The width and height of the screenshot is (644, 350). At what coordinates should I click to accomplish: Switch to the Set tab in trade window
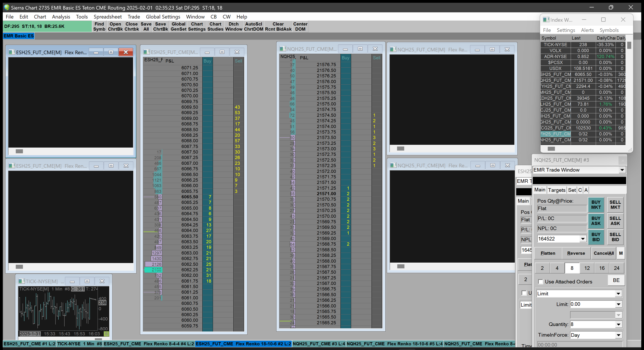click(572, 190)
